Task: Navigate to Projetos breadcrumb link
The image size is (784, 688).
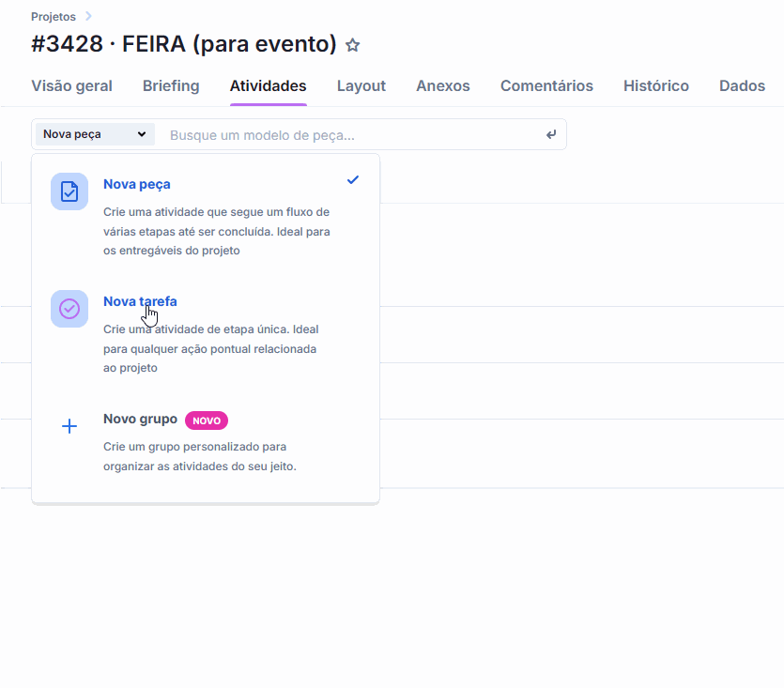Action: tap(54, 17)
